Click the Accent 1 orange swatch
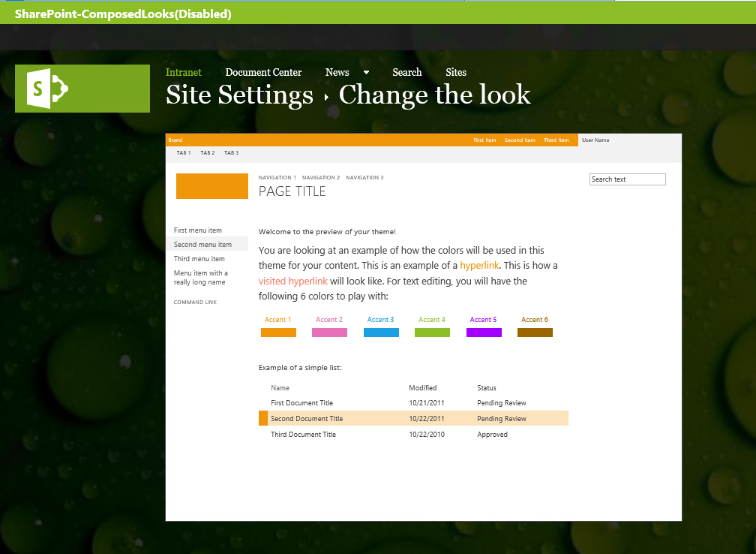The height and width of the screenshot is (554, 756). point(279,333)
